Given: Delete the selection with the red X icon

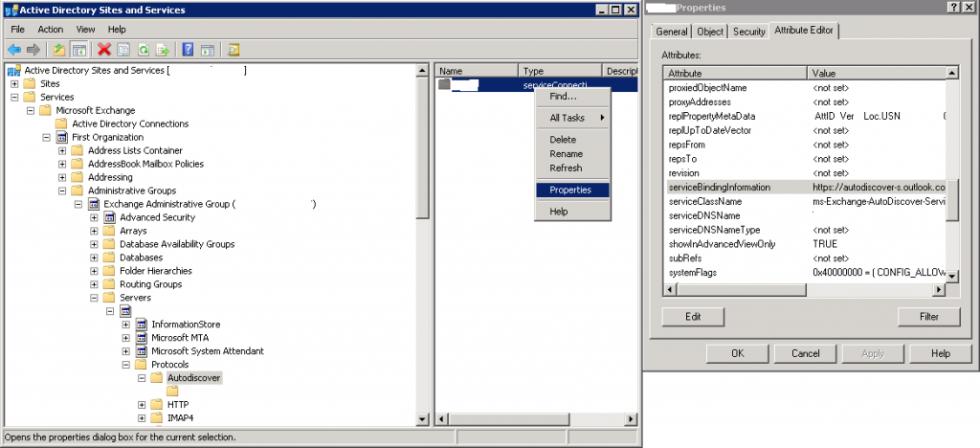Looking at the screenshot, I should coord(104,50).
